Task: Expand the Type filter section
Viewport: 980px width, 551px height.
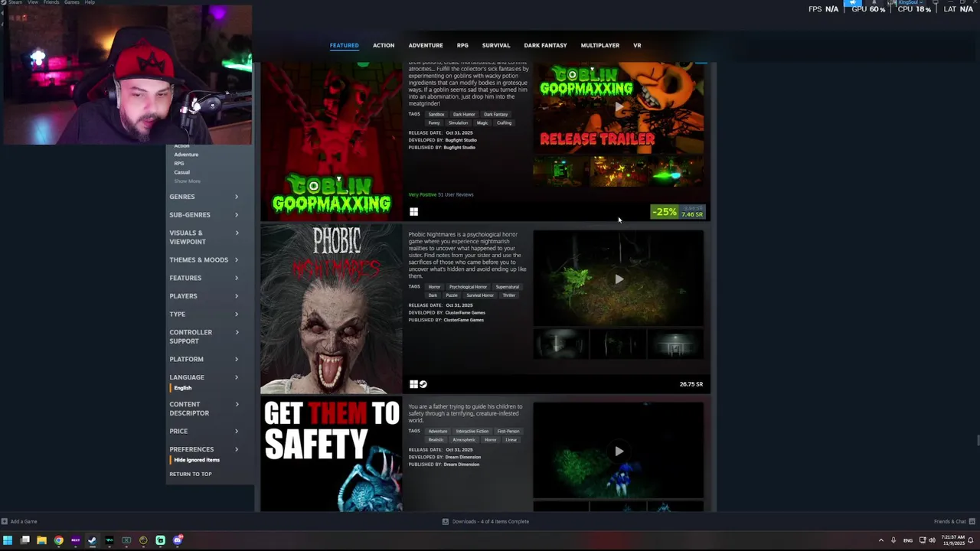Action: click(204, 315)
